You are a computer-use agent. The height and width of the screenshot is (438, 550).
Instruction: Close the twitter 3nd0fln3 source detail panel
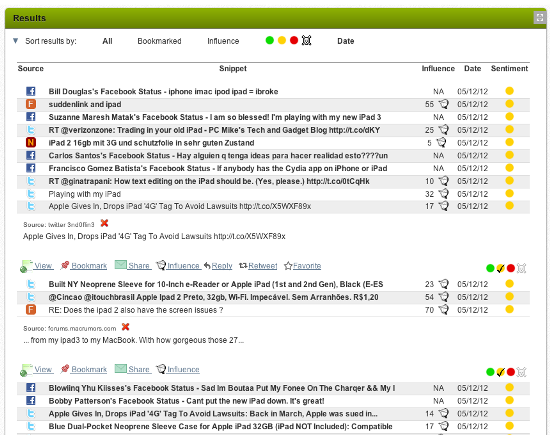104,223
